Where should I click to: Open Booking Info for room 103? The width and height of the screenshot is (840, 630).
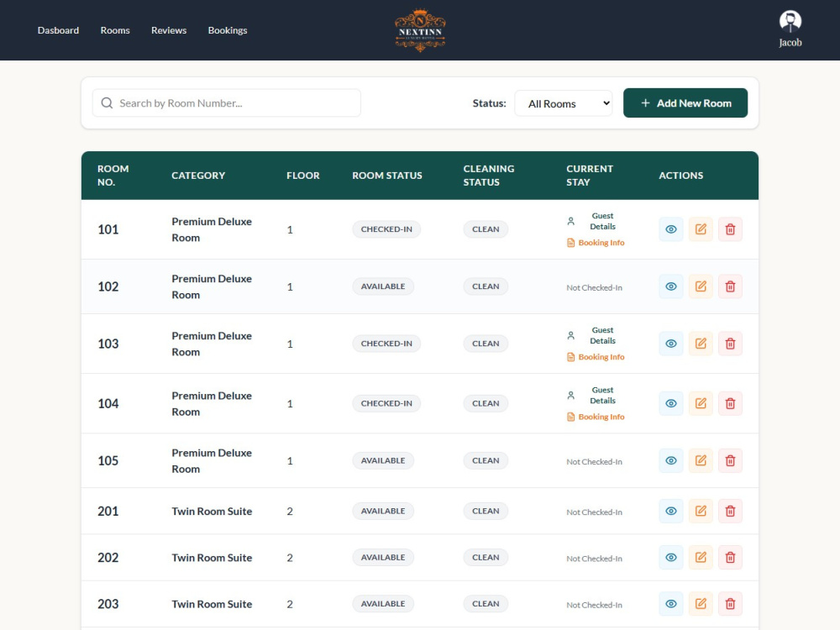tap(596, 357)
